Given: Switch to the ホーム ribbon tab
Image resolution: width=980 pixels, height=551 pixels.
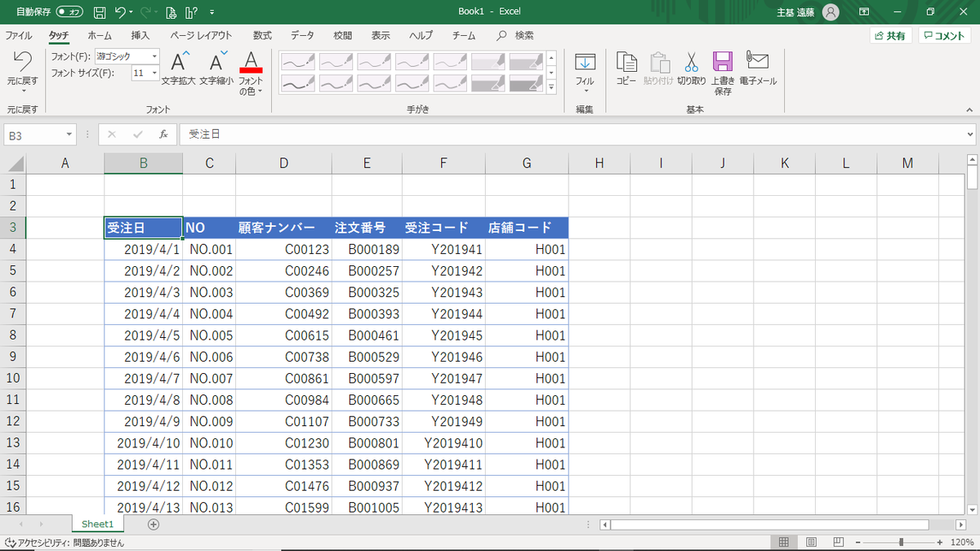Looking at the screenshot, I should tap(99, 35).
